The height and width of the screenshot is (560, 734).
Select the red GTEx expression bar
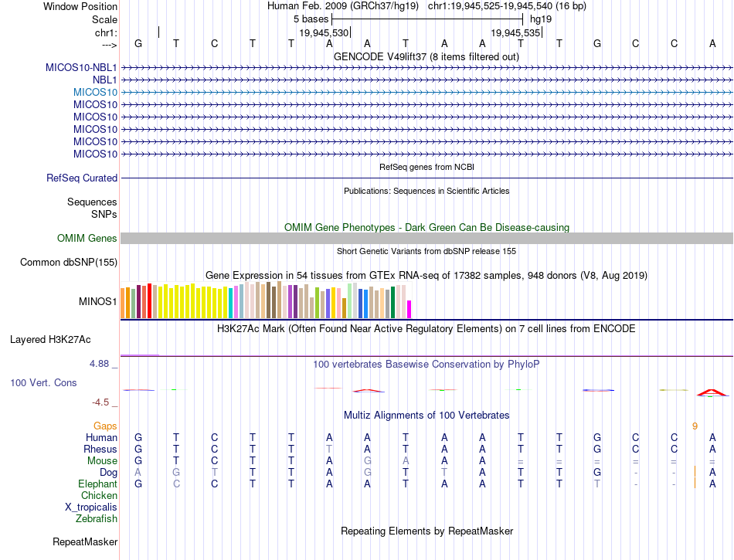(x=149, y=300)
